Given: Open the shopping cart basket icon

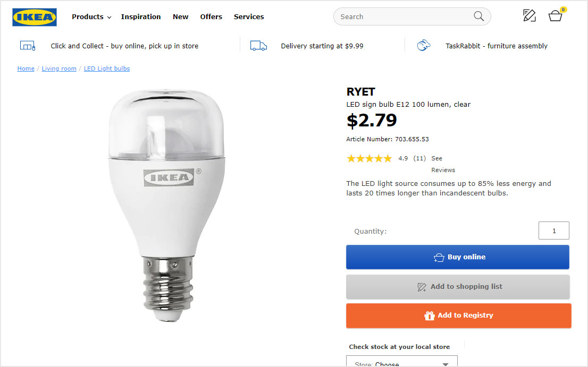Looking at the screenshot, I should (x=556, y=16).
